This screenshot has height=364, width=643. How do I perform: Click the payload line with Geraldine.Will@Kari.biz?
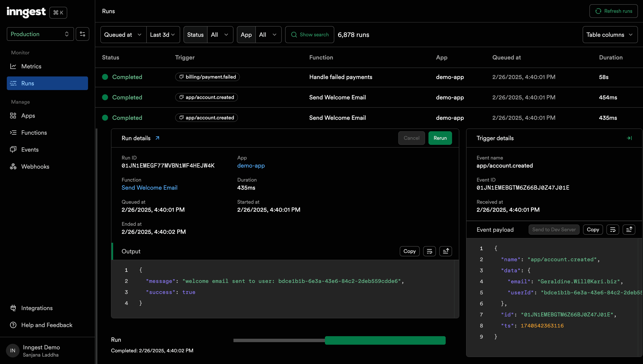click(565, 282)
